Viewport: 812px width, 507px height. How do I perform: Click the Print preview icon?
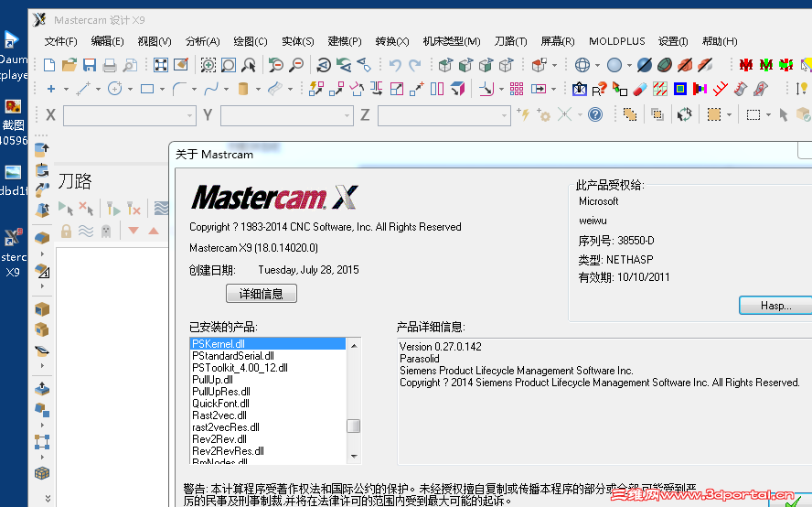[x=130, y=65]
